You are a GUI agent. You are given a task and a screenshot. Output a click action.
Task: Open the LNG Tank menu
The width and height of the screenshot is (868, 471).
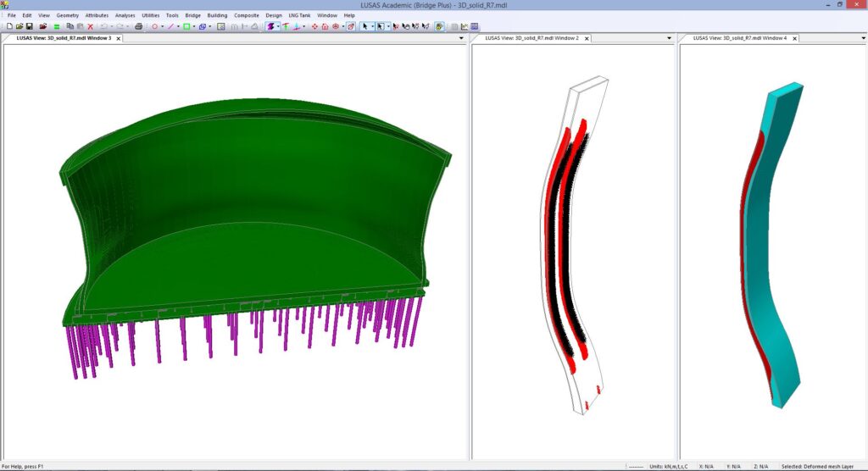(x=299, y=15)
